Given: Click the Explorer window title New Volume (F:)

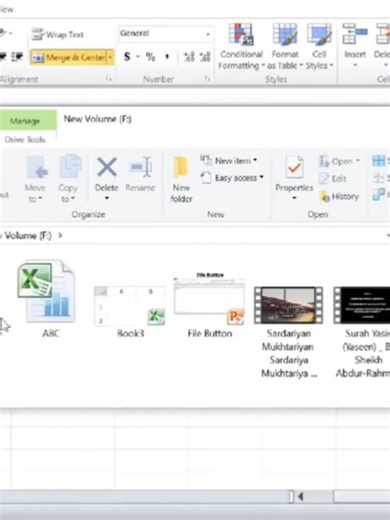Looking at the screenshot, I should (x=98, y=119).
